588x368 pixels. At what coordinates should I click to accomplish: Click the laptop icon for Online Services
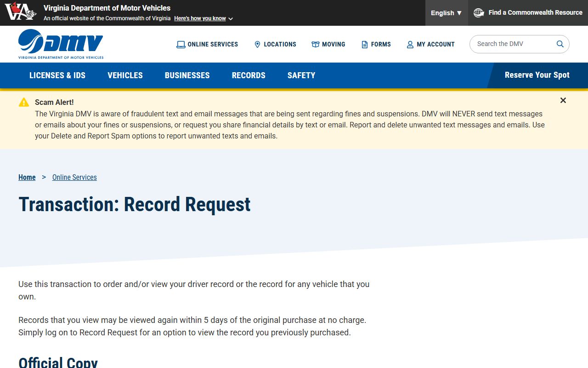point(181,45)
